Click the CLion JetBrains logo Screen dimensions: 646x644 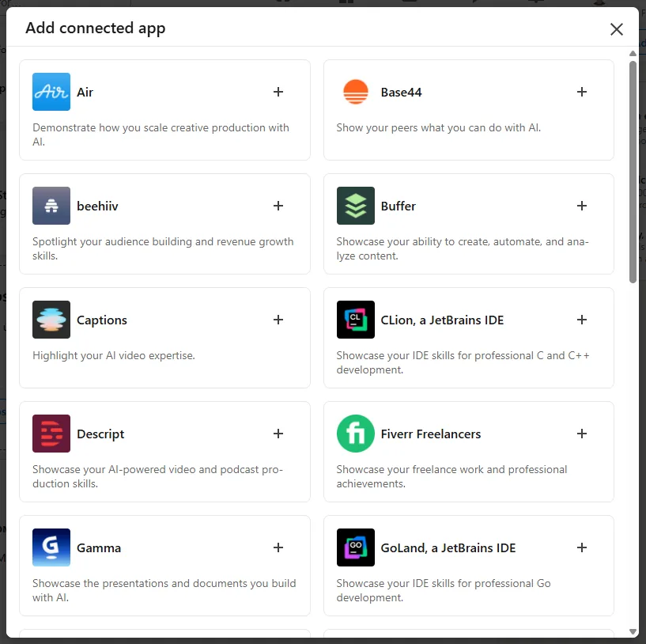355,320
